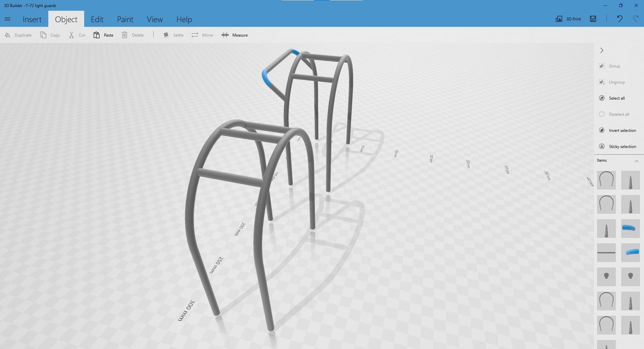This screenshot has height=349, width=644.
Task: Click the 3D Print button
Action: tap(569, 19)
